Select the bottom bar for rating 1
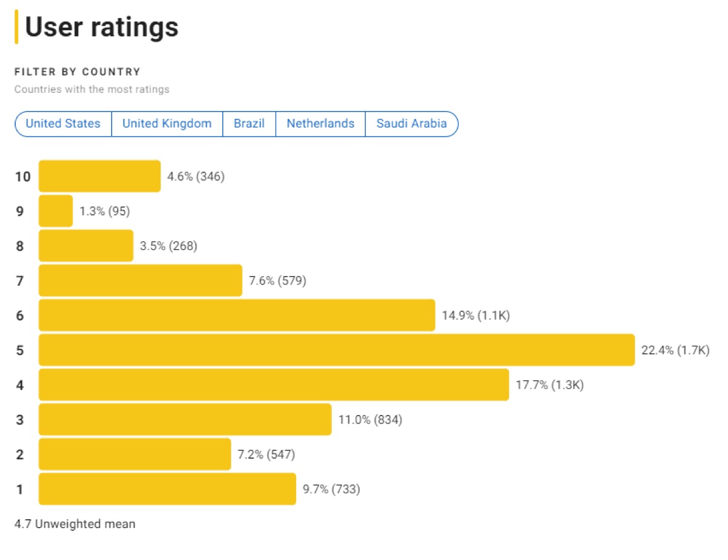 [x=167, y=489]
